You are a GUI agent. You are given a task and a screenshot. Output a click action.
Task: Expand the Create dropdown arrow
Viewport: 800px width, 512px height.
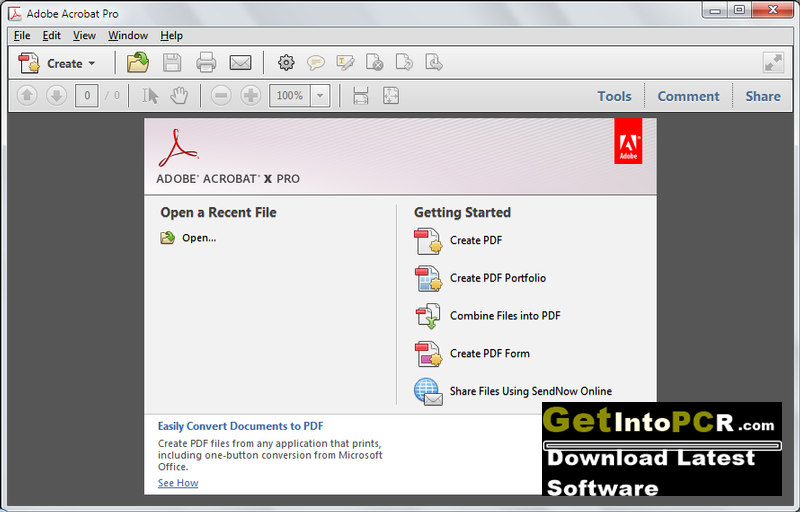pos(92,63)
